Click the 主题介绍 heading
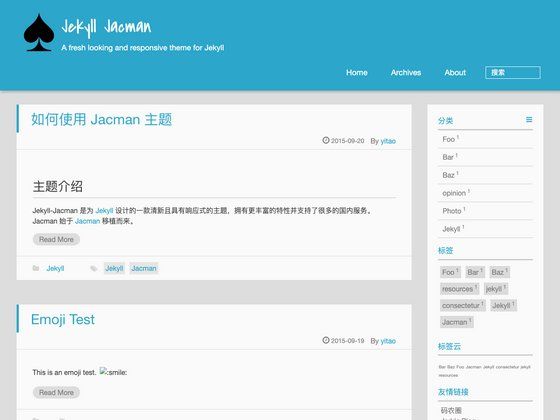The image size is (560, 420). click(x=58, y=186)
